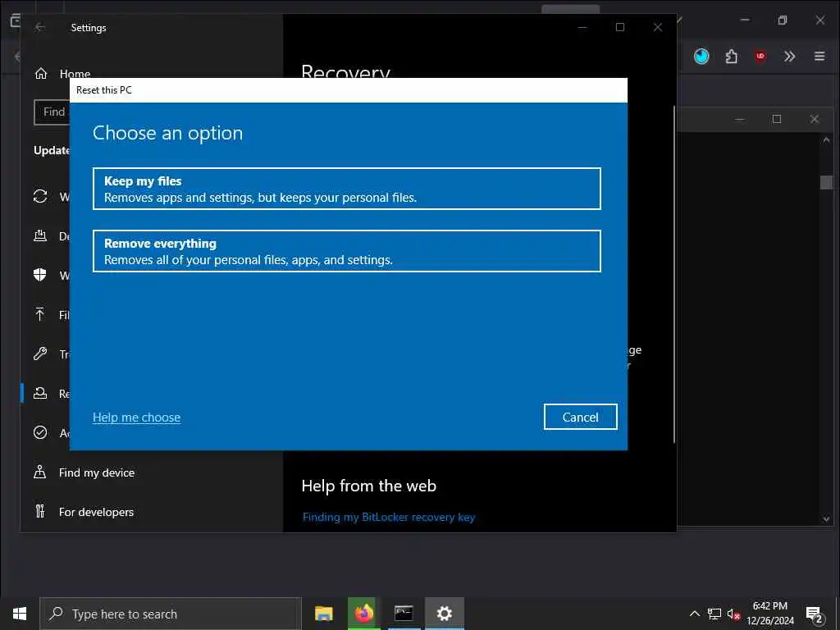Open the Windows Start menu
This screenshot has width=840, height=630.
(x=20, y=614)
